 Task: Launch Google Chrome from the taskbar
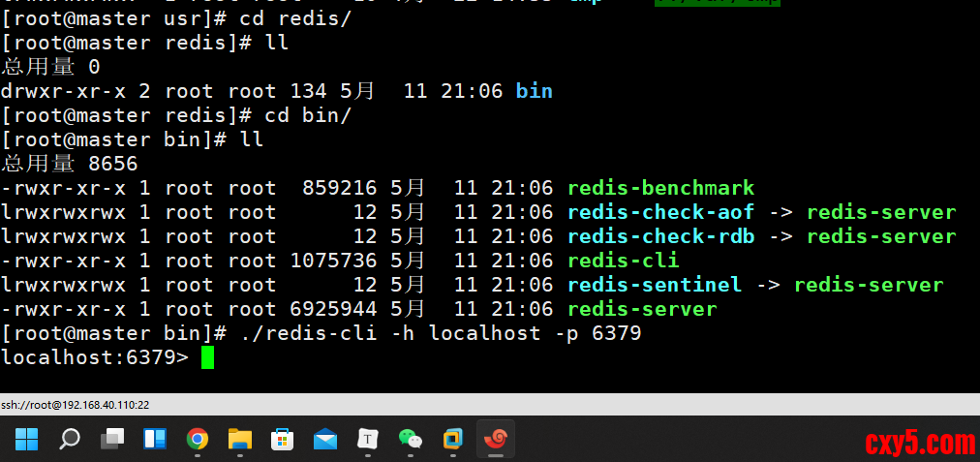[198, 440]
